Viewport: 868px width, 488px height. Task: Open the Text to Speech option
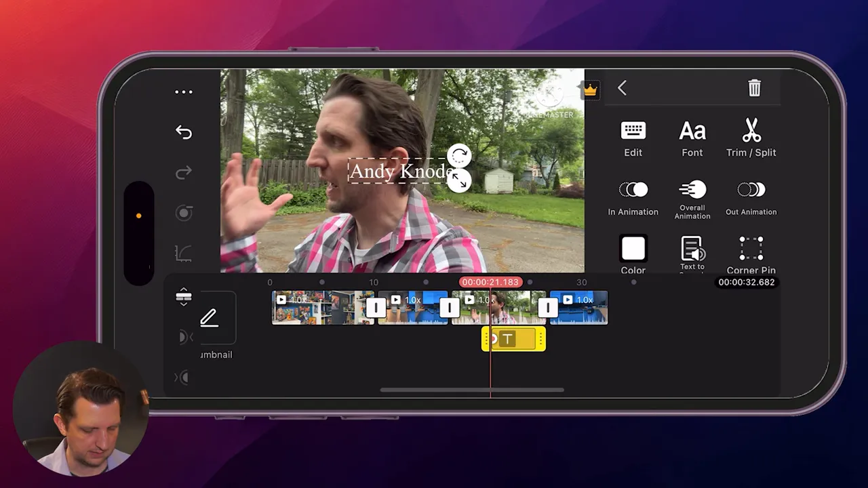coord(692,253)
